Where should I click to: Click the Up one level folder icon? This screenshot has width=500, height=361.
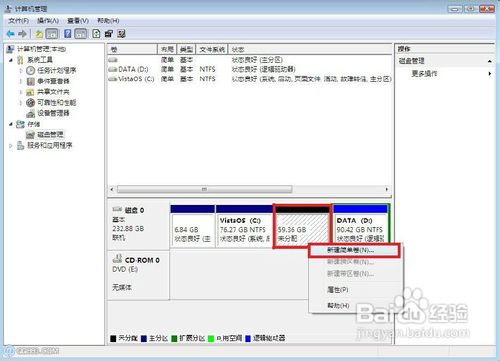39,34
